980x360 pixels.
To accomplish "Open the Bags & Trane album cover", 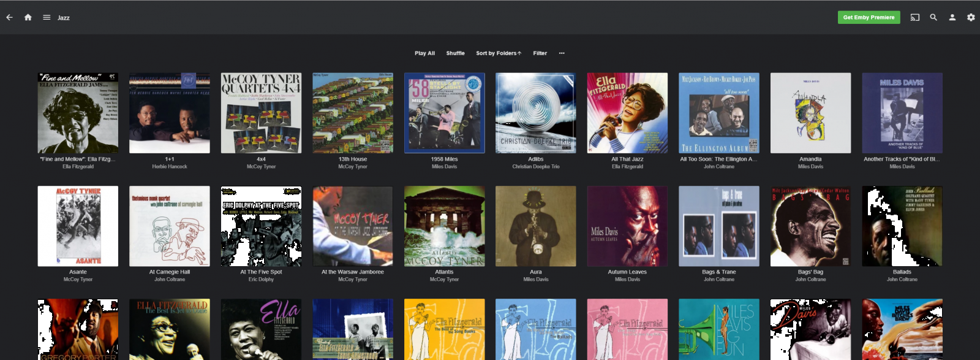I will 719,226.
